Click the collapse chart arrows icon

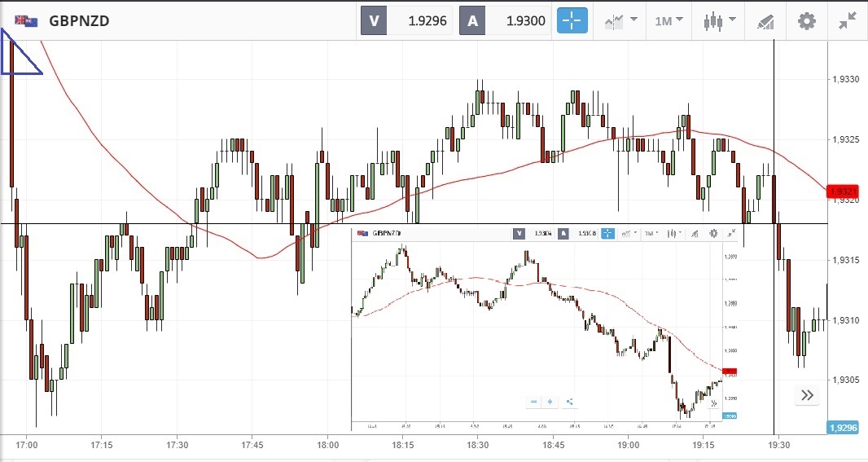tap(848, 21)
